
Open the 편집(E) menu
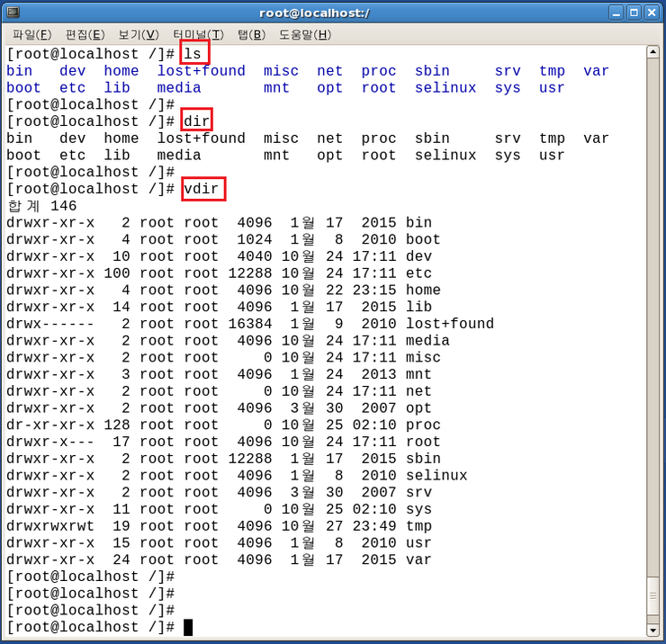(x=85, y=34)
